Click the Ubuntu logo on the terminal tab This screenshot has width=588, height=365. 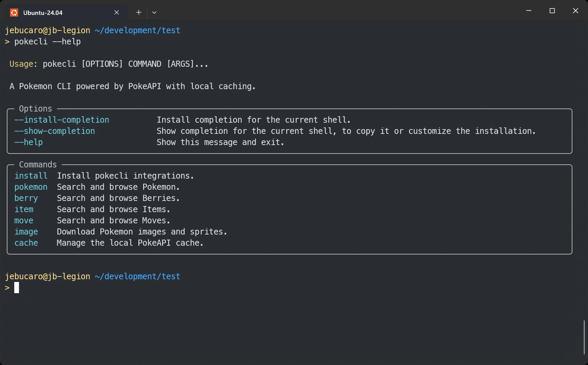point(14,12)
